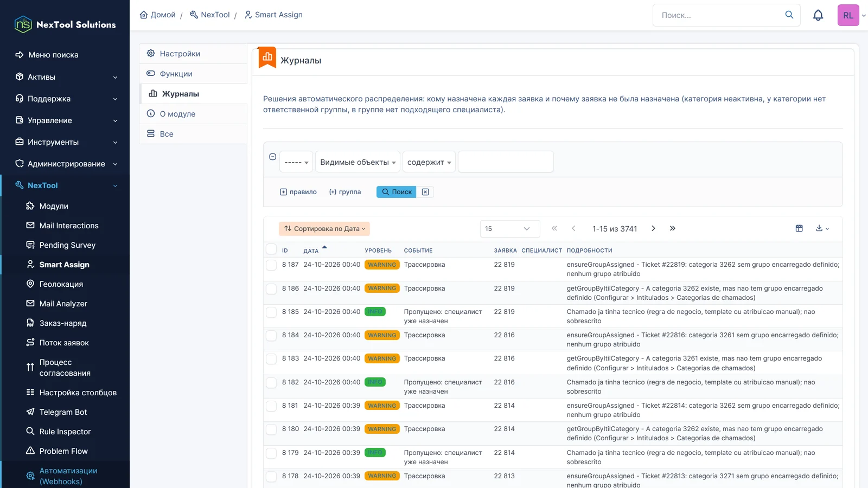Add a filter rule with правило
868x488 pixels.
(298, 192)
